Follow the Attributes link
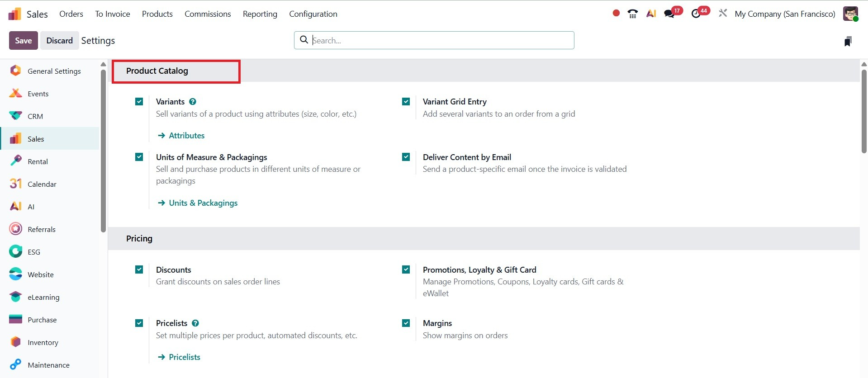 [186, 136]
